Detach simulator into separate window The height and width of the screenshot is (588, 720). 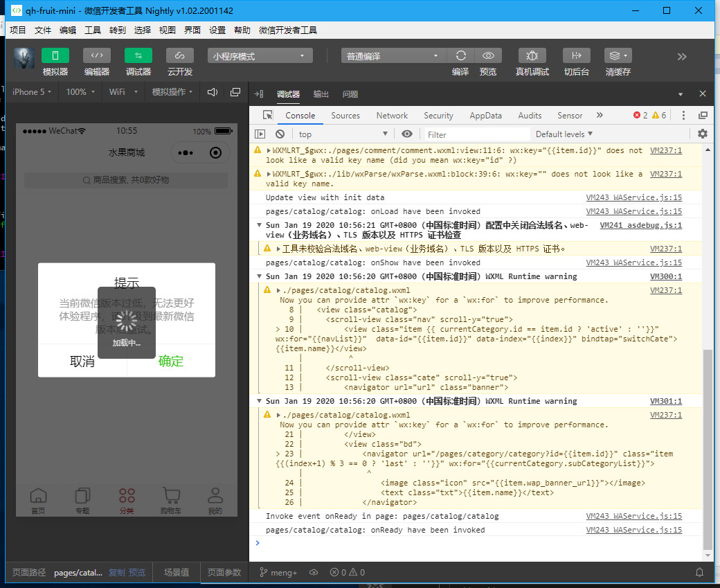coord(235,92)
